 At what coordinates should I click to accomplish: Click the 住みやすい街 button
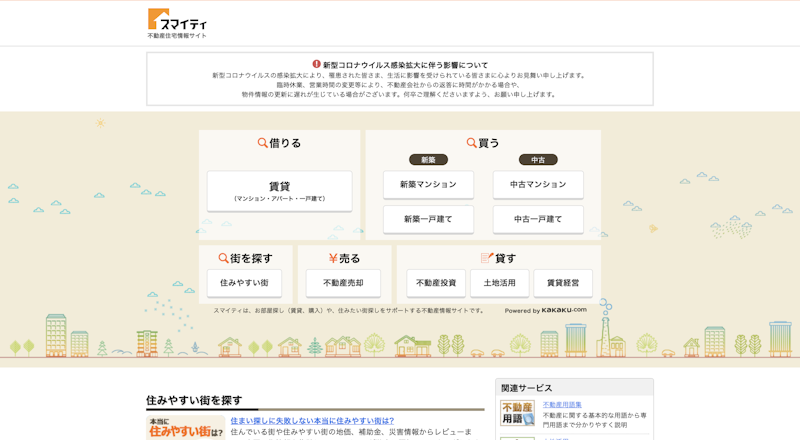click(244, 283)
